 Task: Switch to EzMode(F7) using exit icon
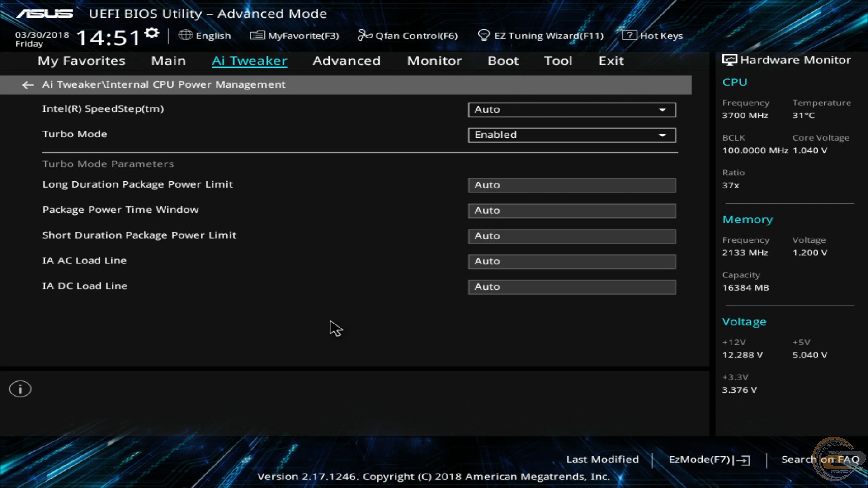743,460
